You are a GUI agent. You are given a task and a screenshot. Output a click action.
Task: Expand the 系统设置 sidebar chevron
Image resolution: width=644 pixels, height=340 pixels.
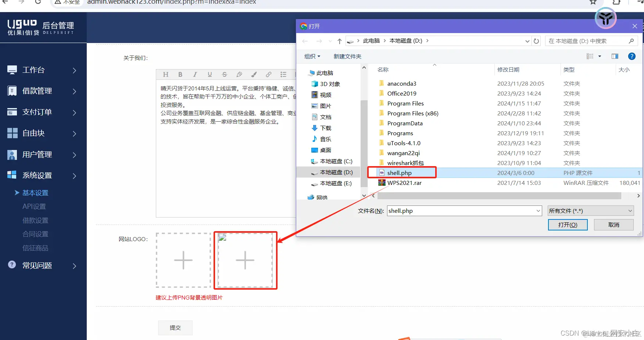click(x=74, y=175)
